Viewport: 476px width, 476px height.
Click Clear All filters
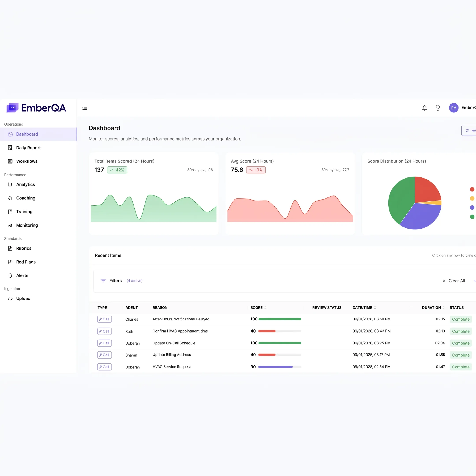tap(454, 281)
